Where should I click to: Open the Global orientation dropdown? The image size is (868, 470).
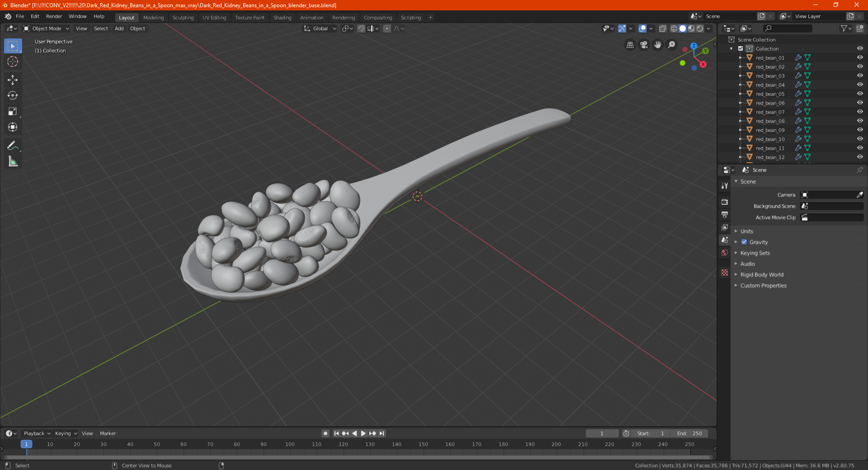(x=320, y=28)
